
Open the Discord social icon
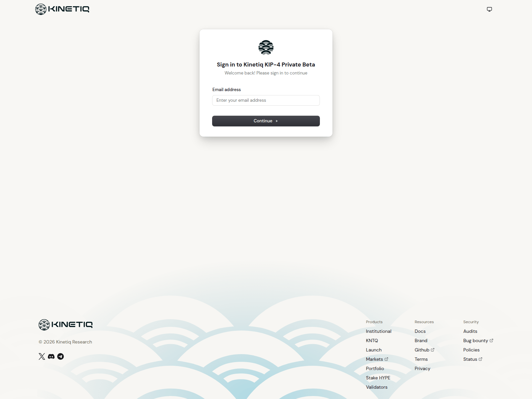[51, 356]
